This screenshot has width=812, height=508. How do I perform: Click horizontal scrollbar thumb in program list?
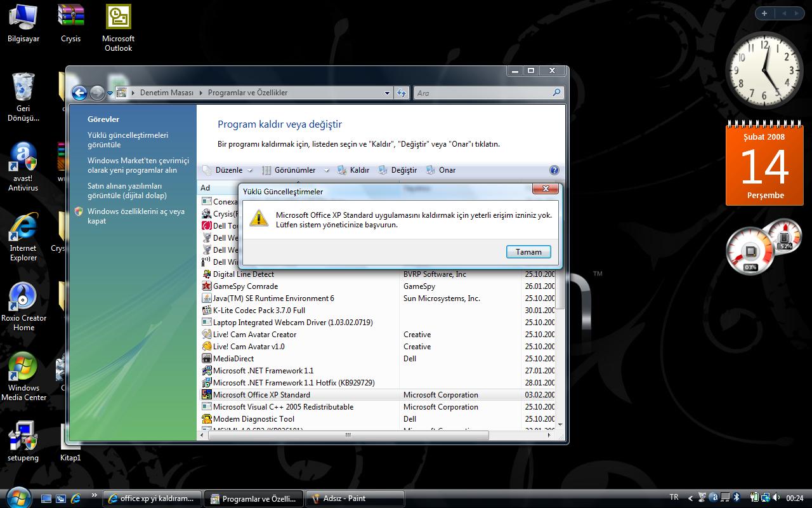[x=348, y=435]
